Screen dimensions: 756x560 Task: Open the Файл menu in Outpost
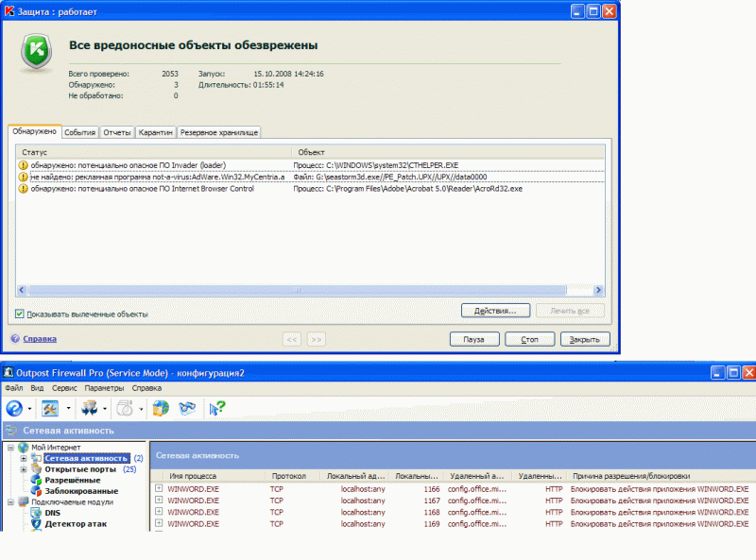click(x=14, y=388)
